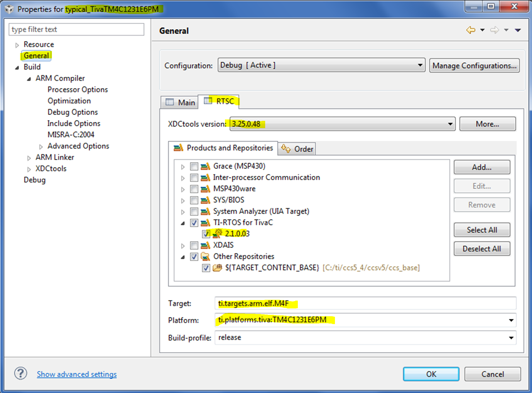
Task: Switch to the RTSC tab
Action: (x=219, y=101)
